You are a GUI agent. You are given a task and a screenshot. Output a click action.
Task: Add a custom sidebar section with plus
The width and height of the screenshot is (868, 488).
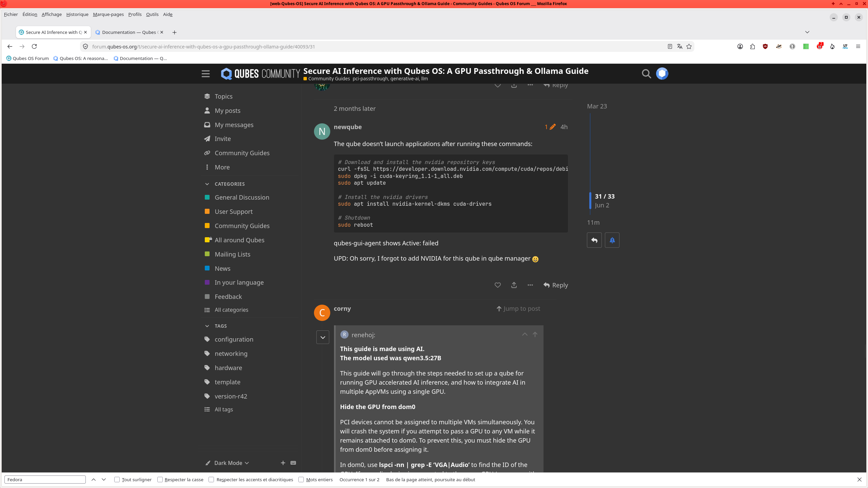pyautogui.click(x=283, y=463)
